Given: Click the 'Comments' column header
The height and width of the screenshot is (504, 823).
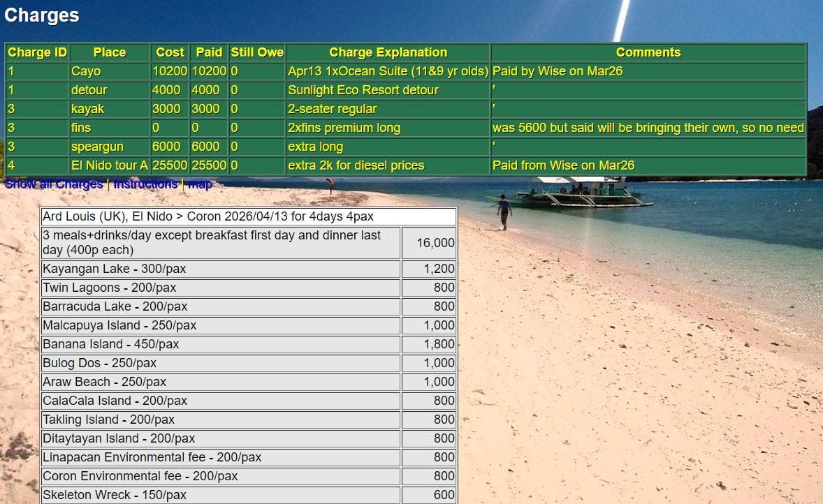Looking at the screenshot, I should pos(648,52).
